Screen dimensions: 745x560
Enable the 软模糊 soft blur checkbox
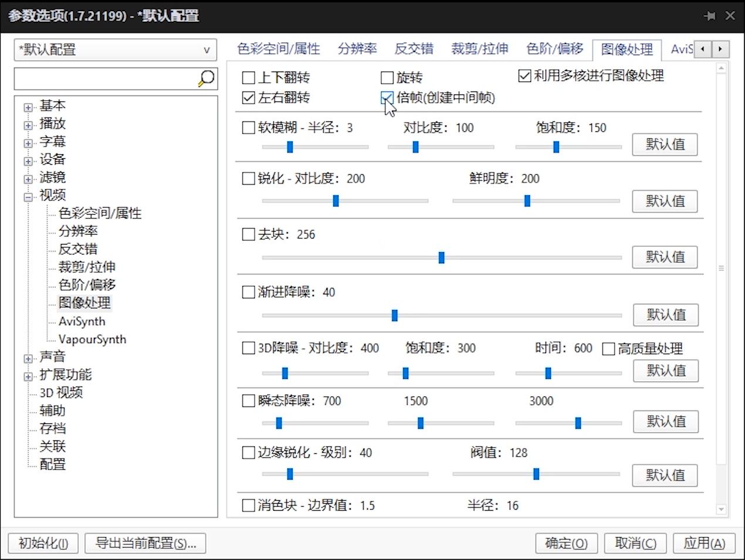(248, 128)
